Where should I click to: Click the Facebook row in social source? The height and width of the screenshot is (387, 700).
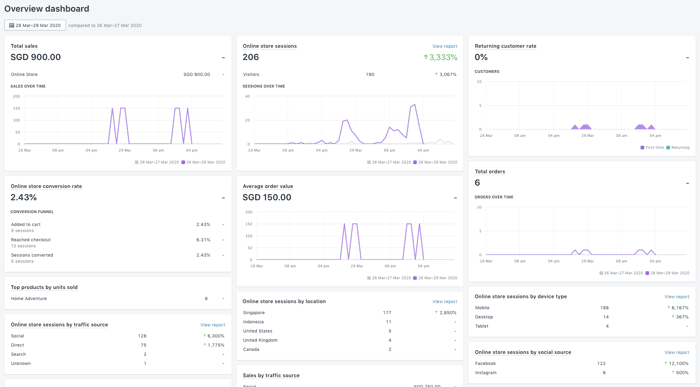click(582, 364)
